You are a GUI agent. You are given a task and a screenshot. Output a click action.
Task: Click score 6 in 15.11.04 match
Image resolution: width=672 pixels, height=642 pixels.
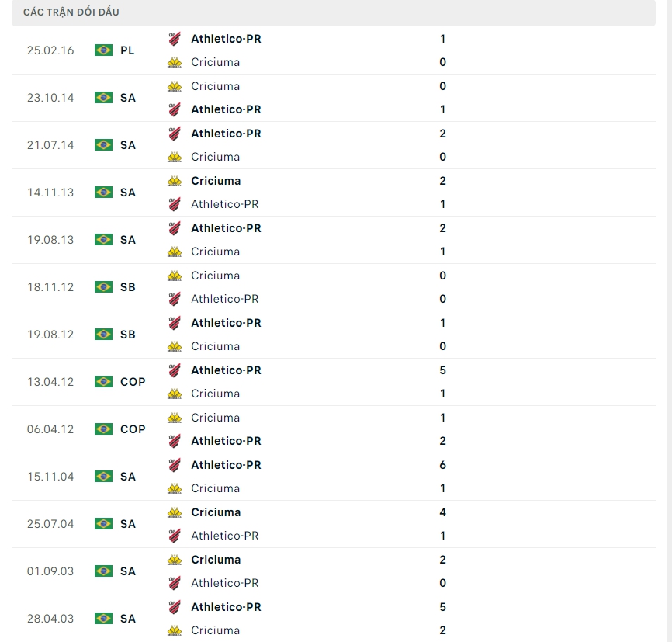[x=442, y=465]
